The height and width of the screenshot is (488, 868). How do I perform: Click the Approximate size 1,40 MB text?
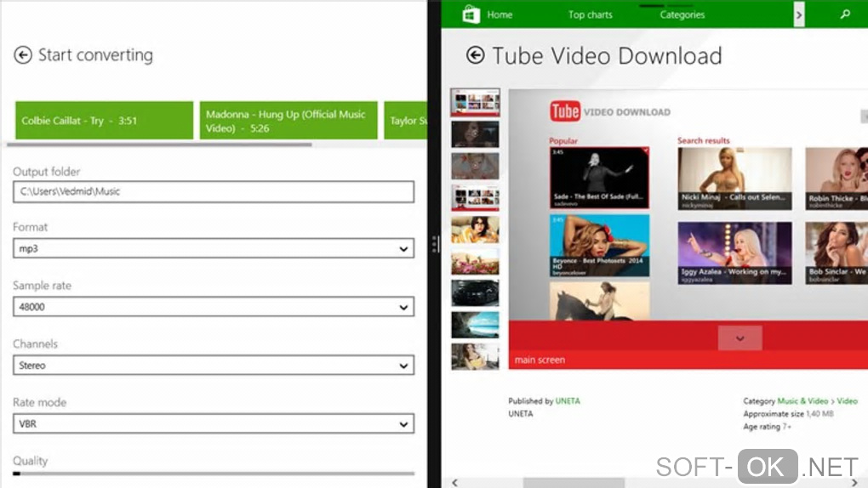click(x=788, y=413)
